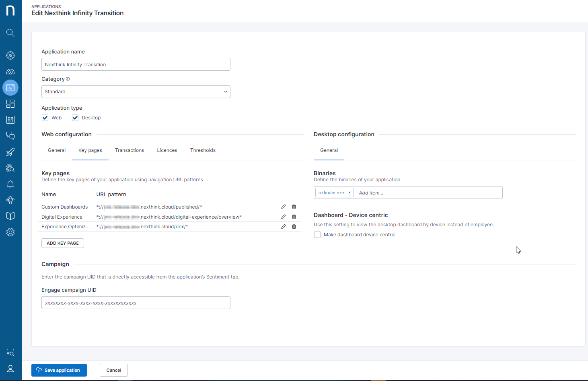Click the URL pattern ending published/*
The height and width of the screenshot is (381, 588).
coord(149,207)
